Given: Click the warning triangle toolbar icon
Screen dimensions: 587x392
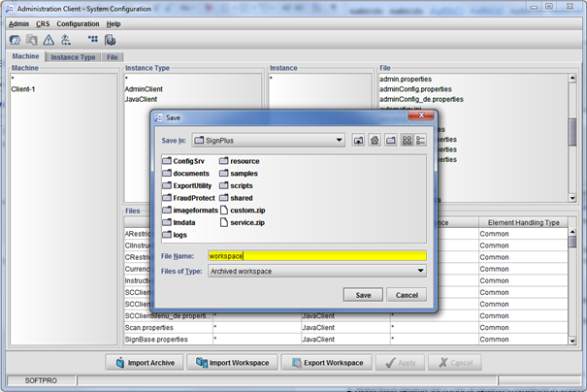Looking at the screenshot, I should 49,40.
